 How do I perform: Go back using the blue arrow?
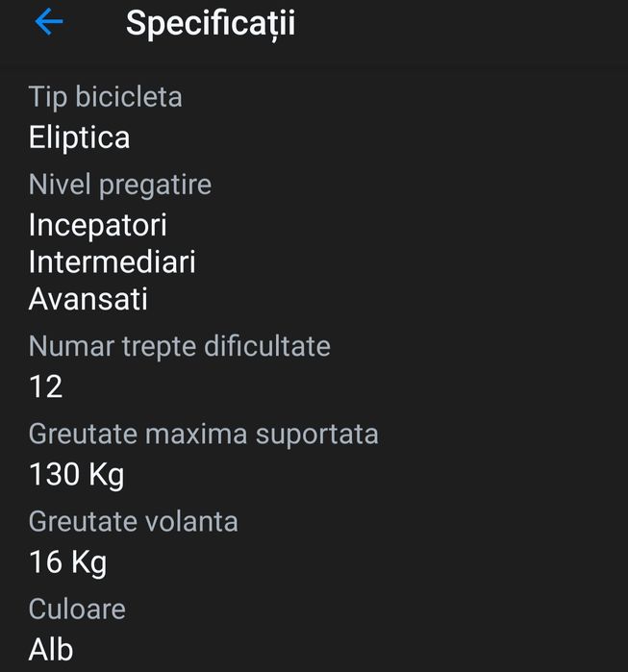coord(48,23)
